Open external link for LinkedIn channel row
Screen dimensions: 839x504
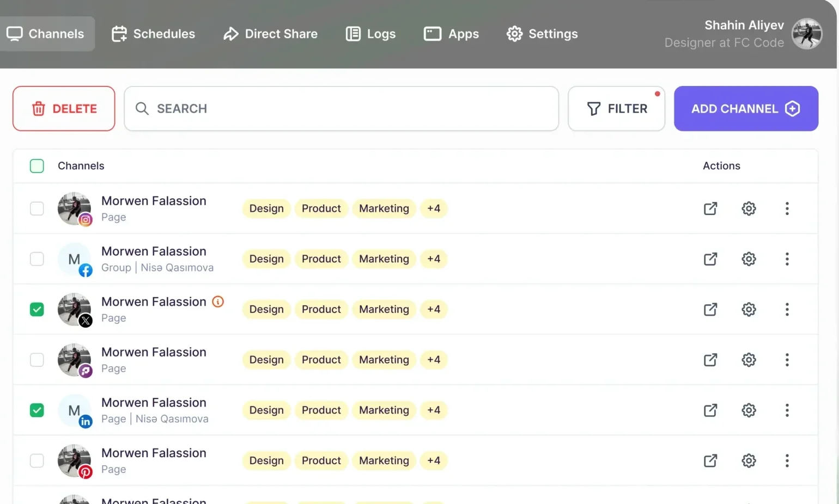click(710, 410)
